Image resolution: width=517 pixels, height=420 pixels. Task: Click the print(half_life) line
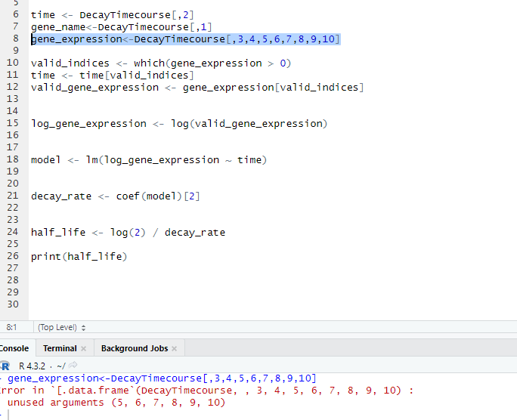pyautogui.click(x=79, y=257)
